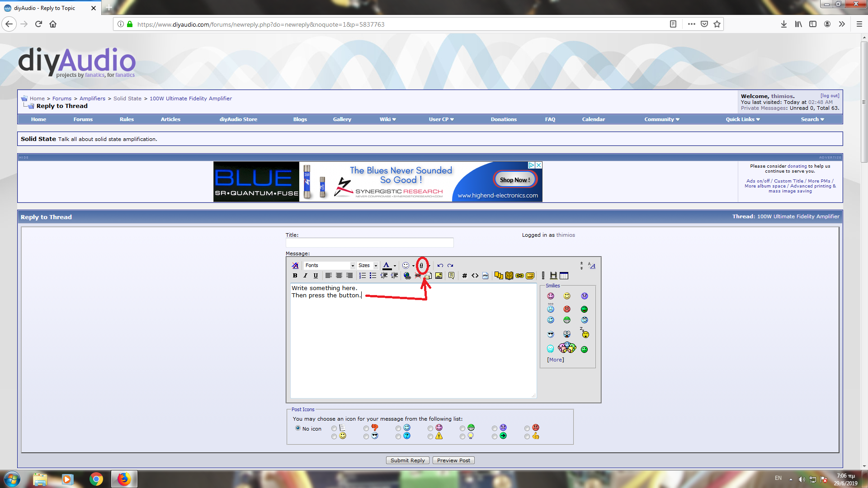Select the angry red face post icon radio
The height and width of the screenshot is (488, 868).
527,428
